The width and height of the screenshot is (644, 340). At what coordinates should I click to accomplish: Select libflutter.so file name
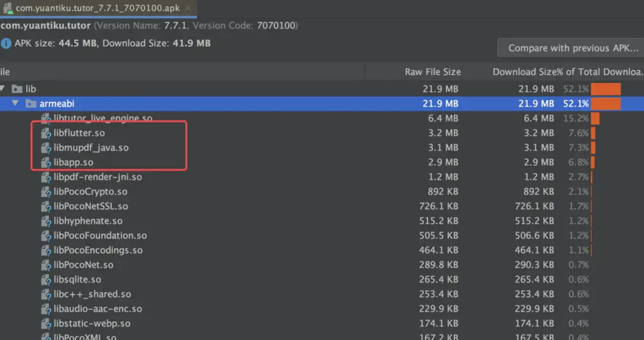coord(79,133)
